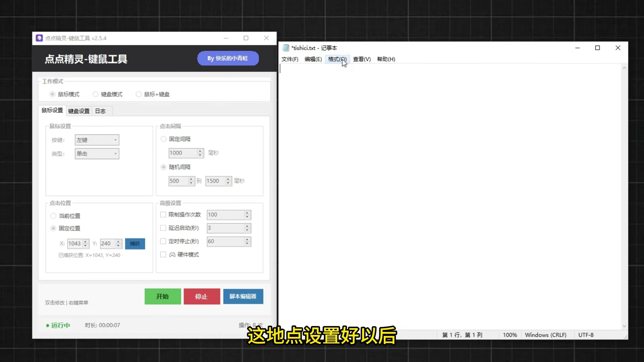
Task: Enable 限制操作次数 checkbox
Action: click(x=163, y=215)
